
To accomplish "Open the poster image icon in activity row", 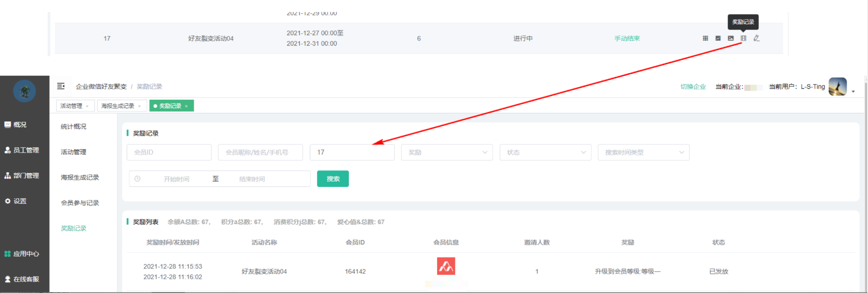I will click(730, 38).
